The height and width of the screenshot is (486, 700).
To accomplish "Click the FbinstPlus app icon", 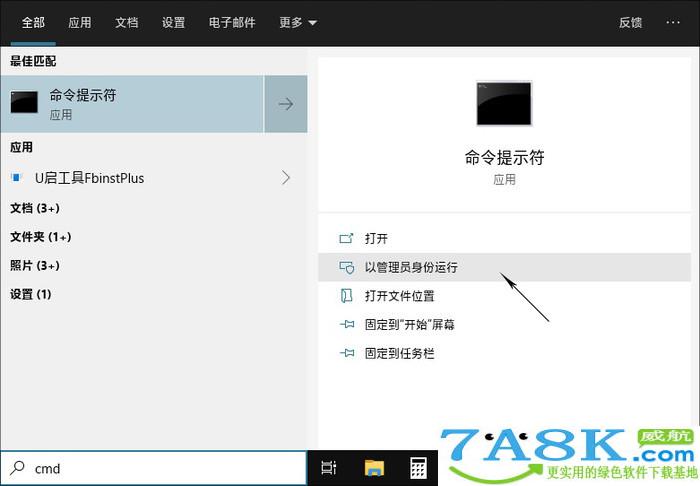I will tap(17, 178).
